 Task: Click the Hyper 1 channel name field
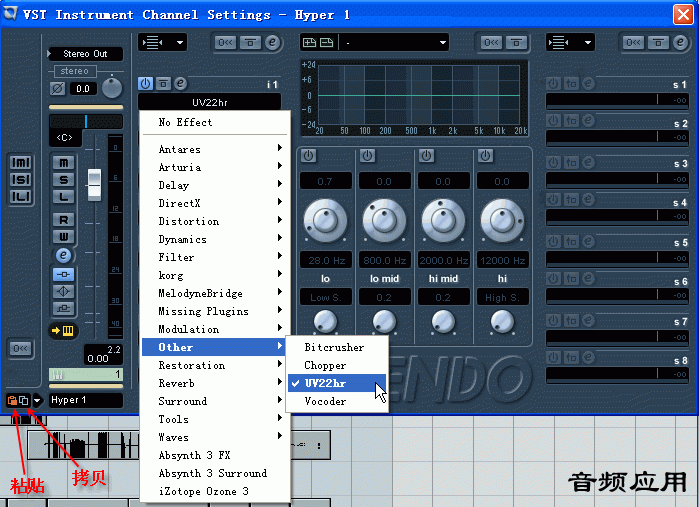(x=86, y=400)
